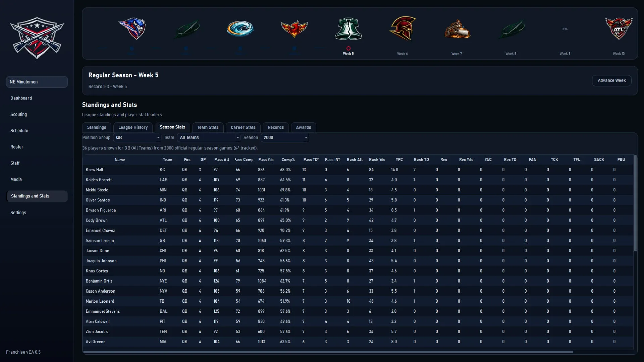Select NE Minutemen team button in sidebar
Image resolution: width=644 pixels, height=362 pixels.
pos(37,82)
